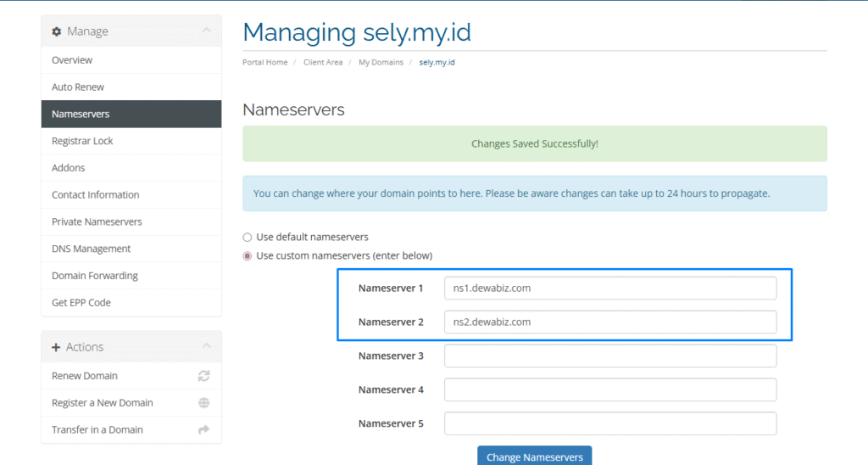This screenshot has width=868, height=465.
Task: Click the Nameserver 1 input field
Action: (610, 289)
